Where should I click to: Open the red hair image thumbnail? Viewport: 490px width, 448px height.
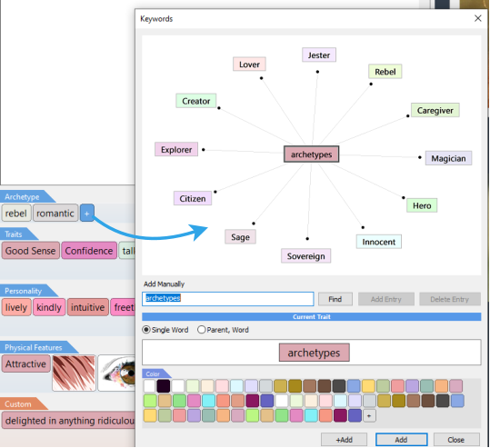[x=74, y=373]
